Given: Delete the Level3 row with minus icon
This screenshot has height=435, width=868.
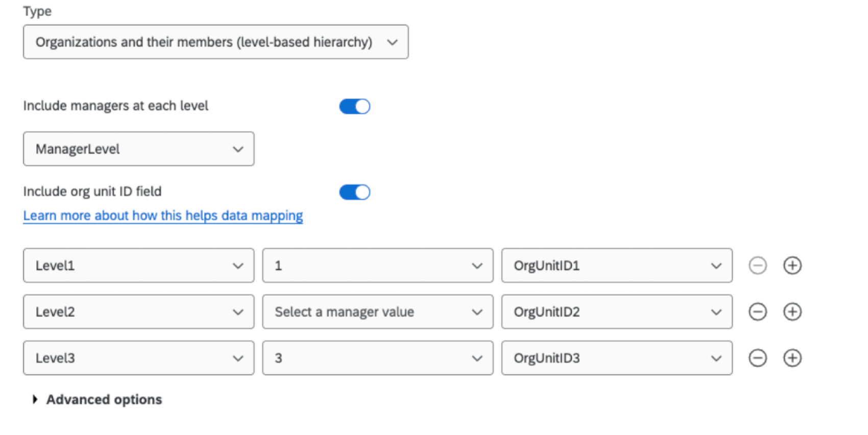Looking at the screenshot, I should [x=758, y=358].
